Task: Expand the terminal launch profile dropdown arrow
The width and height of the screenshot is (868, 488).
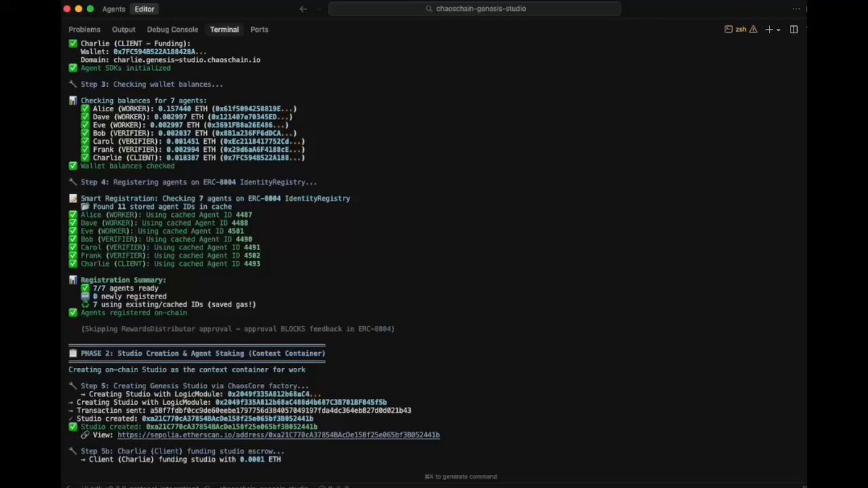Action: click(778, 30)
